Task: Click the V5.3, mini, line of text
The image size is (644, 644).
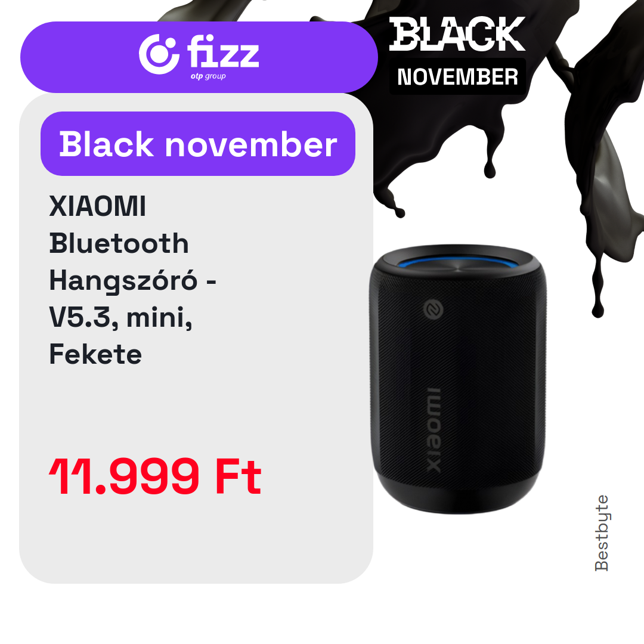Action: point(120,317)
